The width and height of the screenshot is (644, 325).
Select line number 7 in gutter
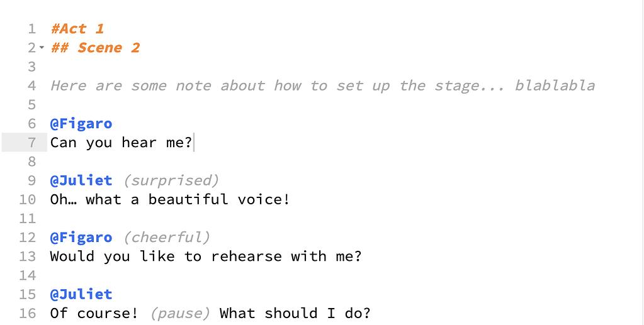point(32,143)
